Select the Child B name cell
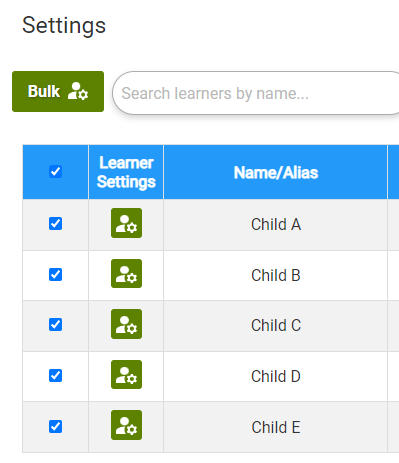The height and width of the screenshot is (463, 399). 276,275
